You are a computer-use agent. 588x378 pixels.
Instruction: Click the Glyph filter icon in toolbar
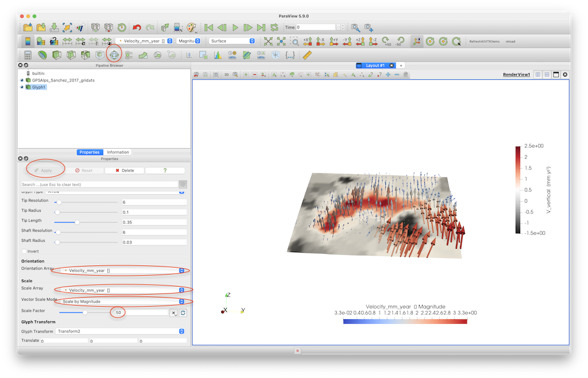pos(114,55)
